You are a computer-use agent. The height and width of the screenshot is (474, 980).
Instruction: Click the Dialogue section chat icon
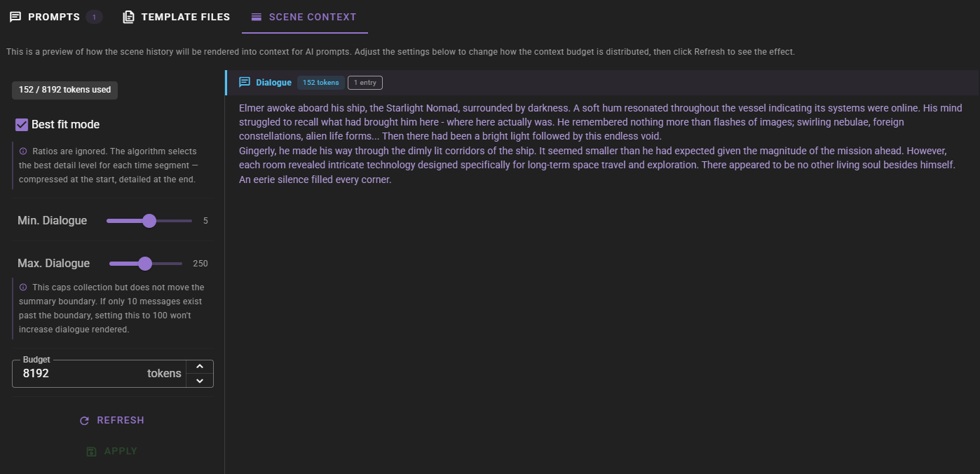pos(245,83)
